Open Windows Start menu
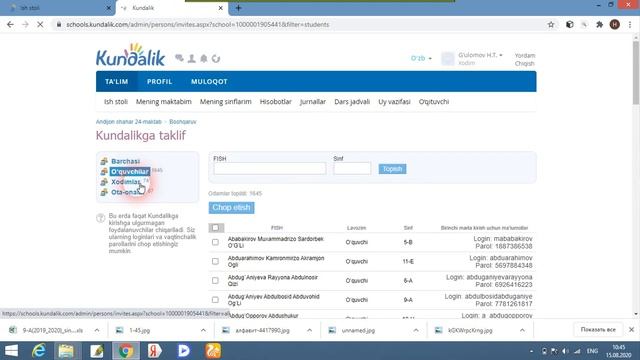640x360 pixels. click(11, 351)
